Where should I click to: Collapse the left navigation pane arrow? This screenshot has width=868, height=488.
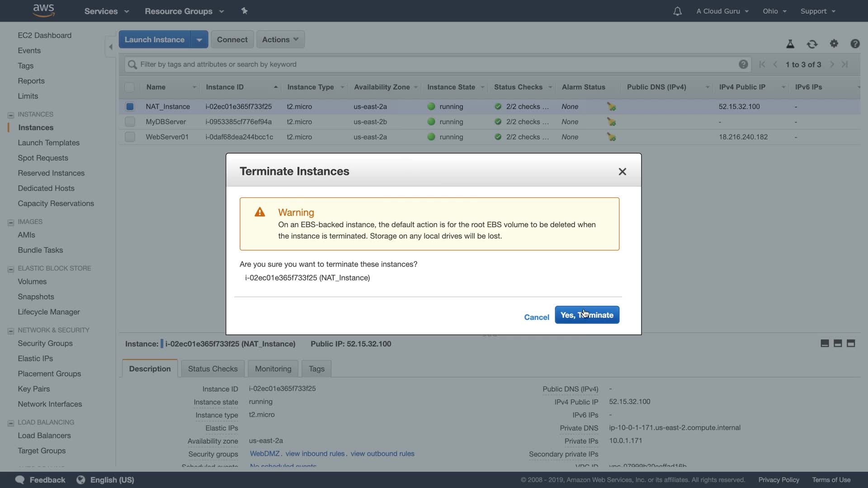pyautogui.click(x=111, y=47)
